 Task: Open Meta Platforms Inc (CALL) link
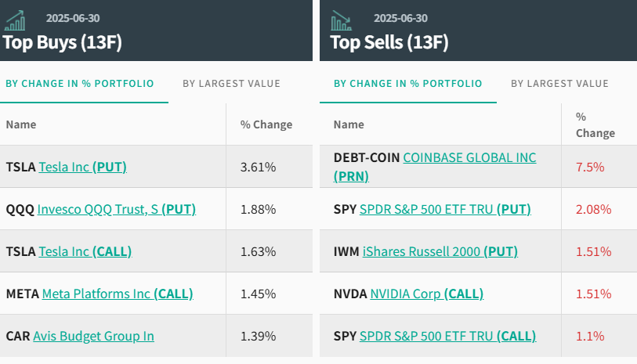click(117, 294)
